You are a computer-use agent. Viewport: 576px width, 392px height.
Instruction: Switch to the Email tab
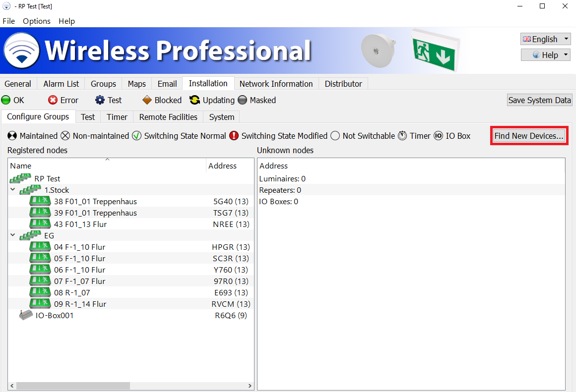pos(167,84)
